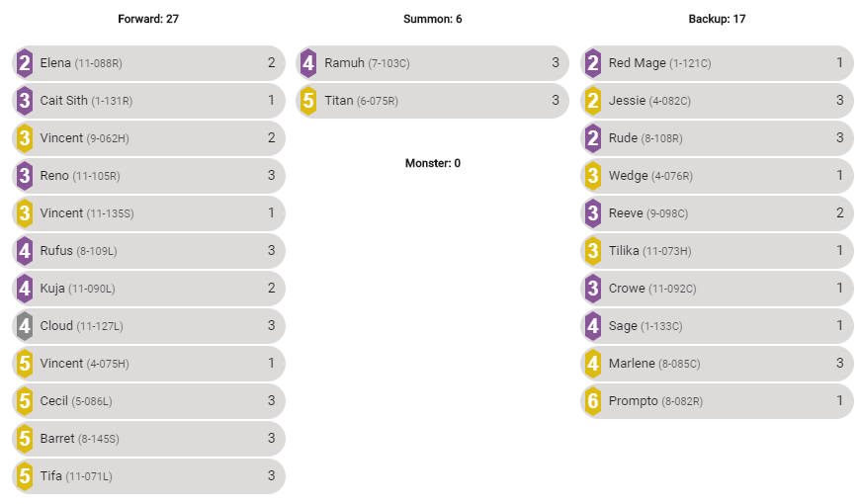Select the yellow cost 5 icon beside Tifa

24,476
